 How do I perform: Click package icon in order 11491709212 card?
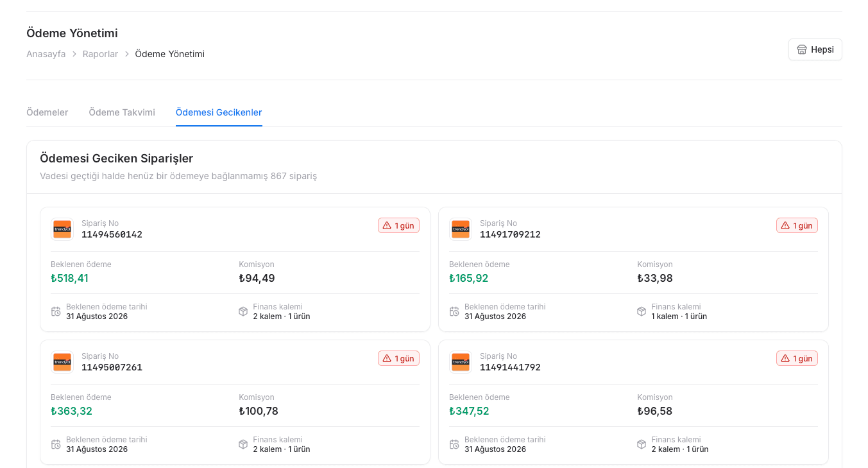click(x=642, y=311)
